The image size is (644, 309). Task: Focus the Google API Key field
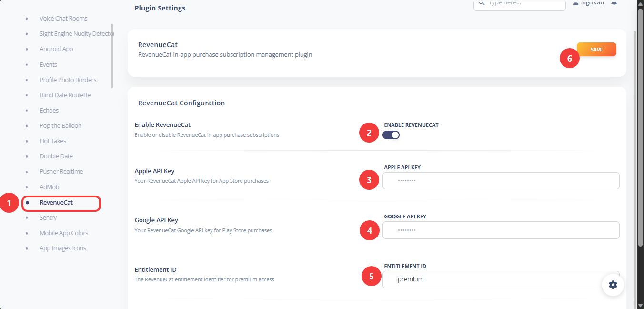coord(501,230)
